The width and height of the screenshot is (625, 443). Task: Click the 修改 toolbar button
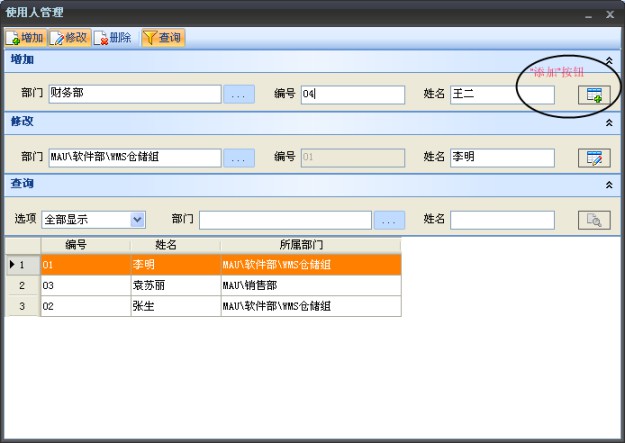[69, 38]
